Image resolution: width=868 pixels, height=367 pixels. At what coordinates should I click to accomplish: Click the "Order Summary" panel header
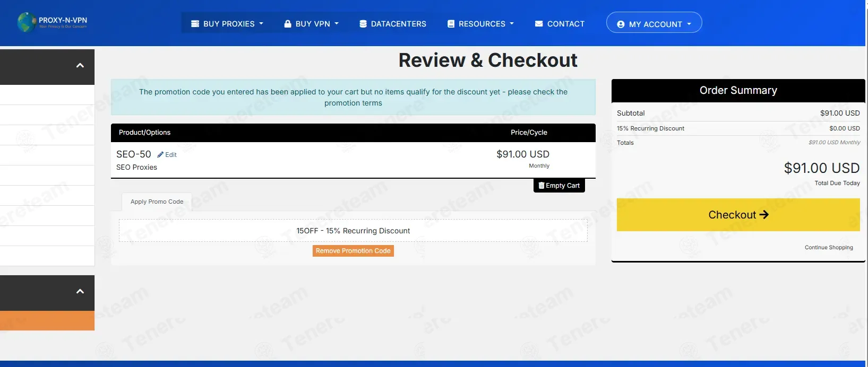pos(738,91)
